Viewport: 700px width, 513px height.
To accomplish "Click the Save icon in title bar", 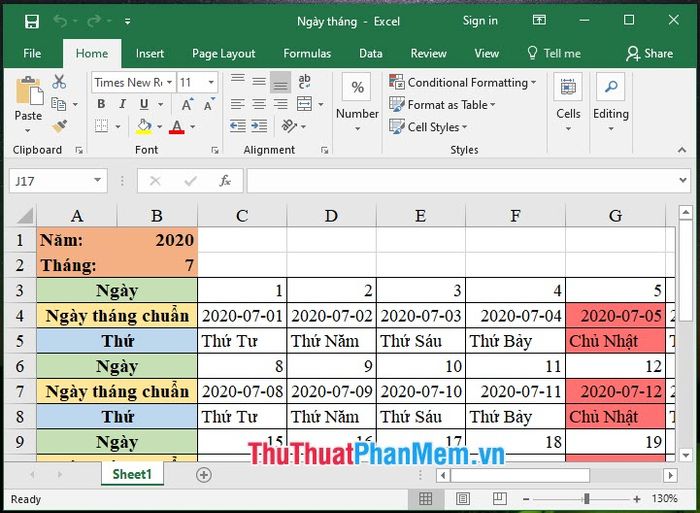I will (x=32, y=21).
